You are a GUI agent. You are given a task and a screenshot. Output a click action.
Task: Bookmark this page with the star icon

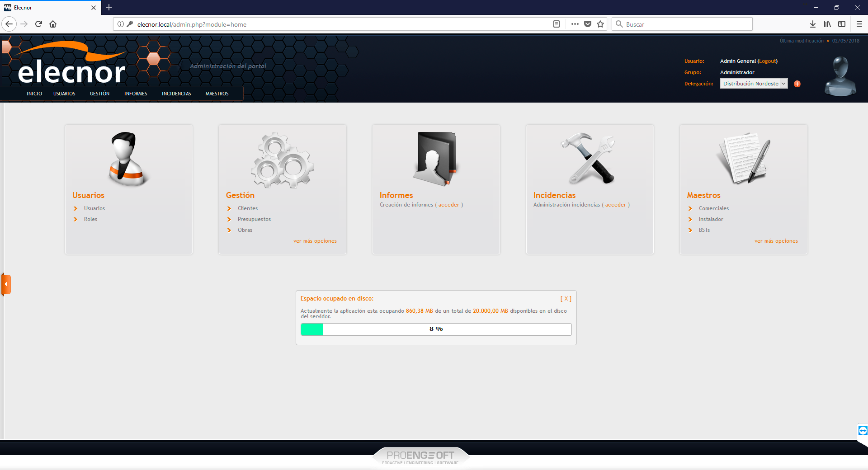point(600,24)
